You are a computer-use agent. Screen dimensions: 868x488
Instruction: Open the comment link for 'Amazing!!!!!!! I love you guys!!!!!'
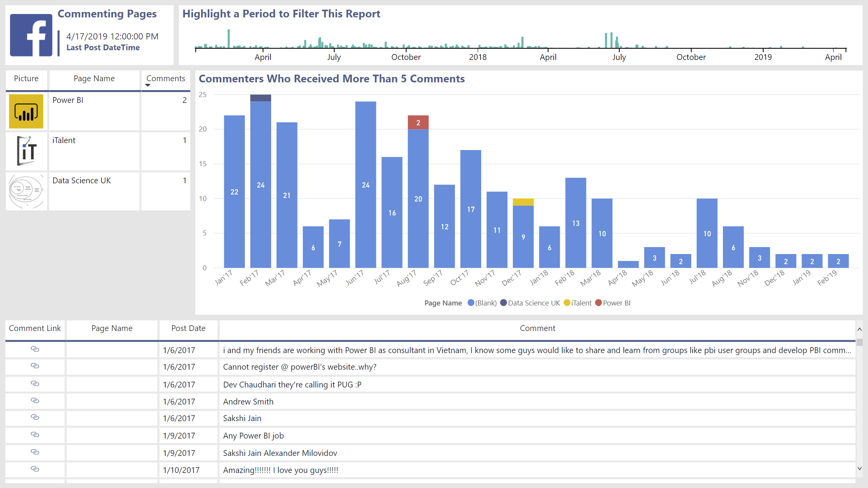click(x=35, y=469)
